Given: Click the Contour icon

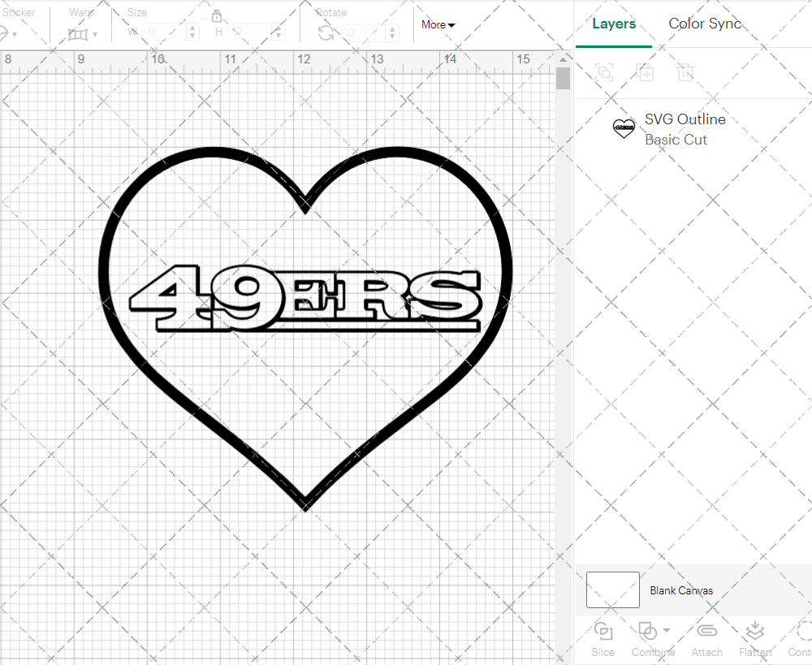Looking at the screenshot, I should pyautogui.click(x=804, y=632).
